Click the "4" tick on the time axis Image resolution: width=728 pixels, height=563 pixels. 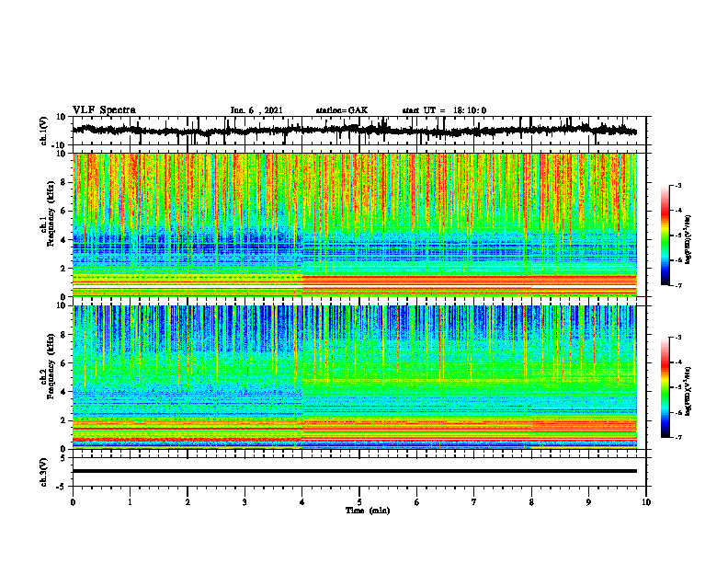click(302, 502)
